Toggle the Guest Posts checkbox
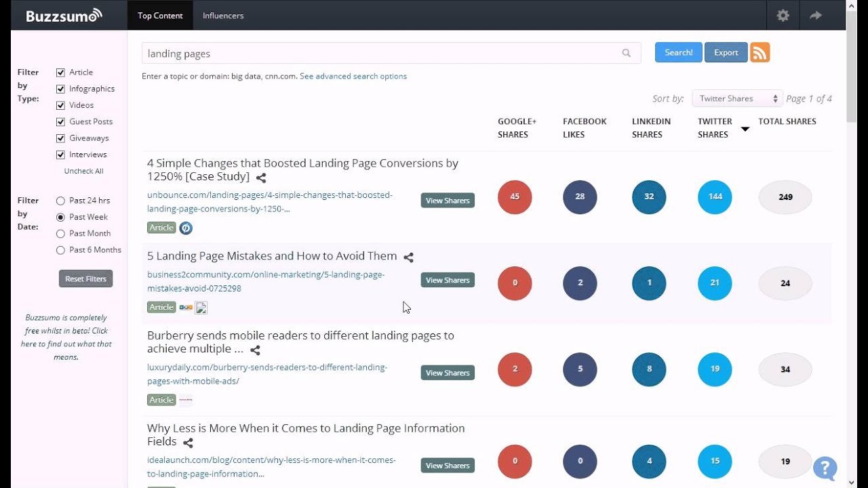Image resolution: width=868 pixels, height=488 pixels. [x=60, y=122]
